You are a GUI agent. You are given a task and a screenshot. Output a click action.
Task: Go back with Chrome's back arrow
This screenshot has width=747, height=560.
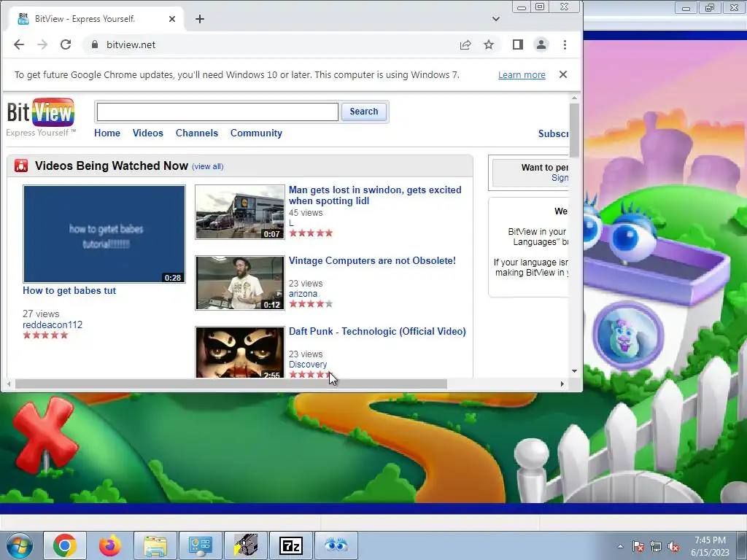point(18,44)
